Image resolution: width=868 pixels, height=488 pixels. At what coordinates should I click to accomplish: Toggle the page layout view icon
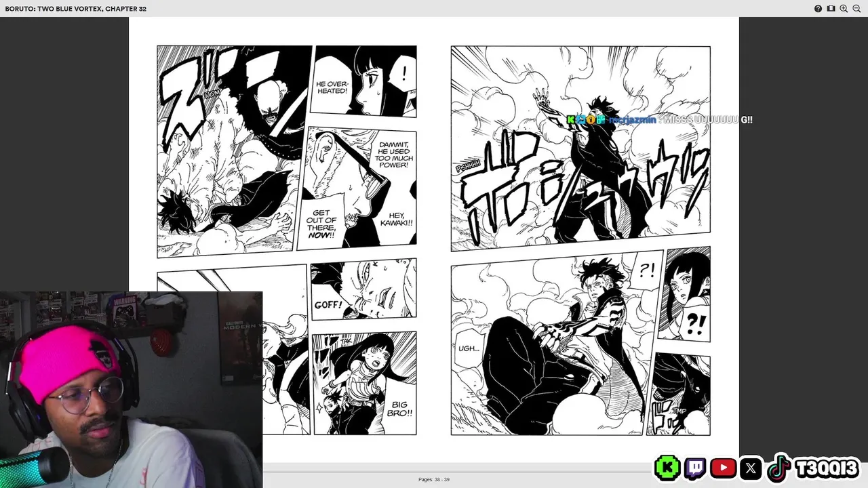click(831, 9)
